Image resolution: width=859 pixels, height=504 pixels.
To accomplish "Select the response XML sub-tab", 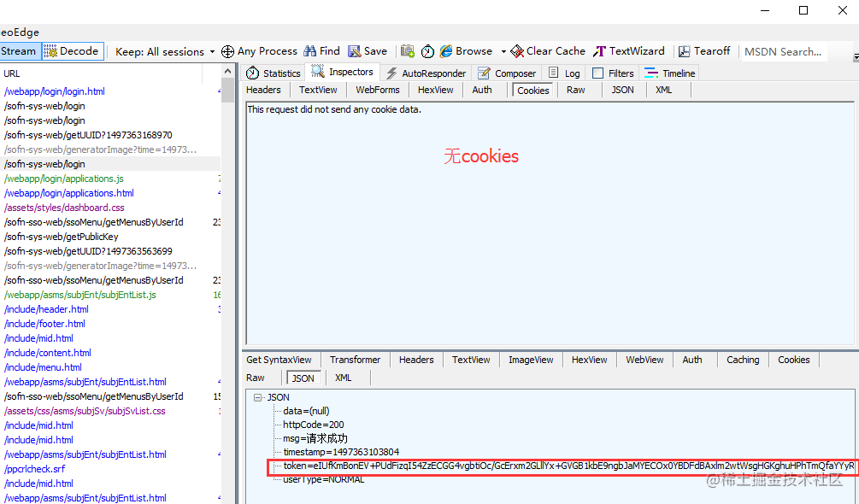I will (x=344, y=378).
